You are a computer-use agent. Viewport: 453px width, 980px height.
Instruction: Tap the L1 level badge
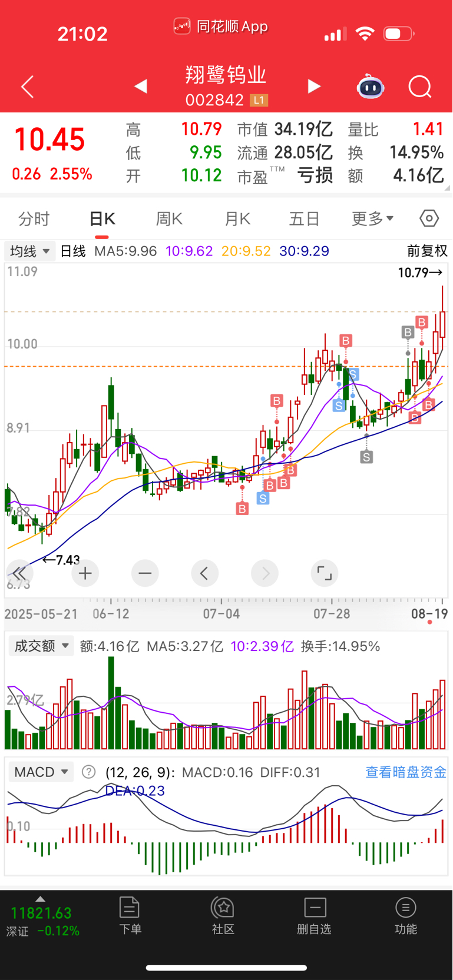259,100
